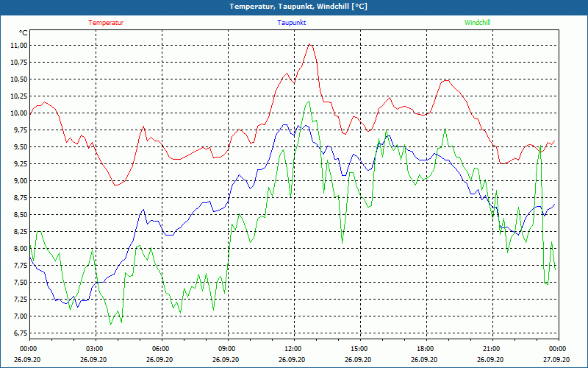
Task: Click the 6,75 y-axis value
Action: 21,333
